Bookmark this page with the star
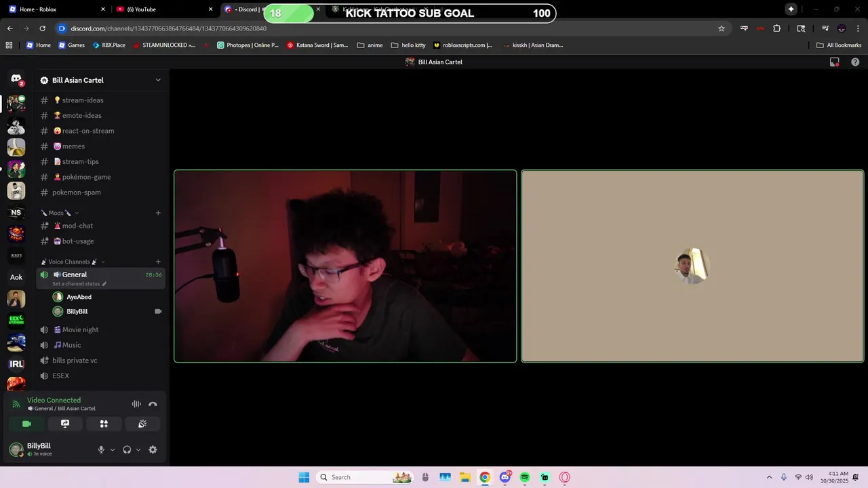868x488 pixels. [722, 28]
